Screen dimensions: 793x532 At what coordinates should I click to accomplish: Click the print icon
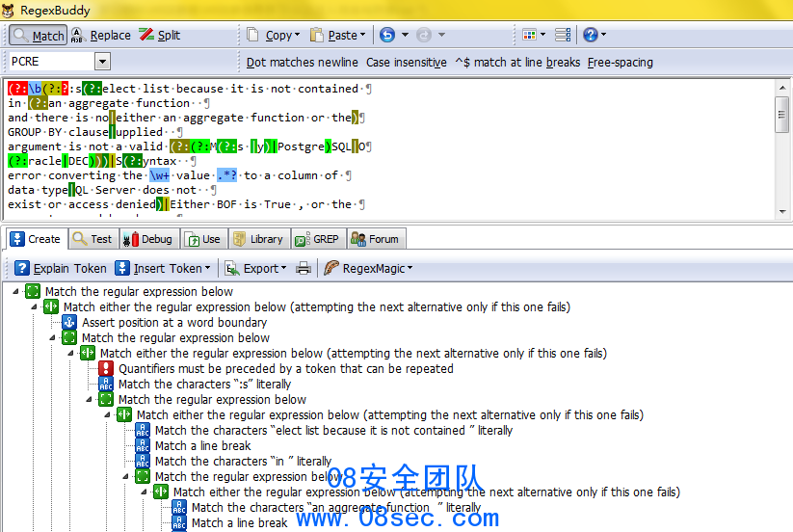point(304,268)
